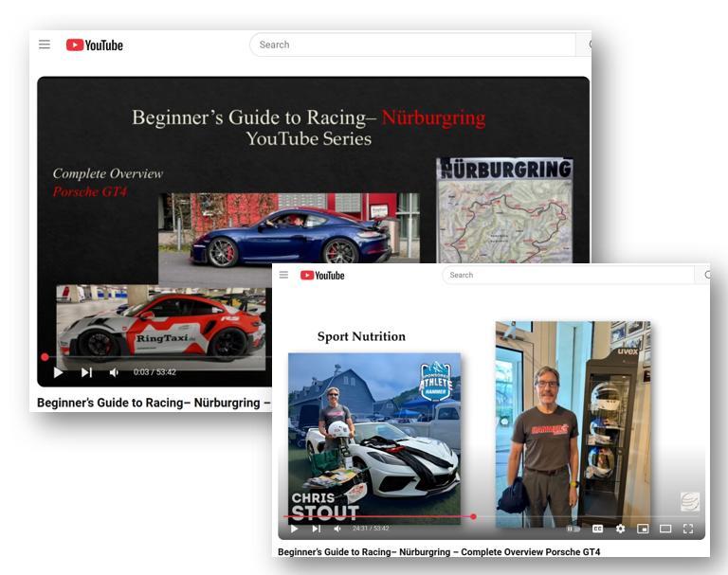Play the video in back window
The image size is (728, 575).
coord(58,372)
